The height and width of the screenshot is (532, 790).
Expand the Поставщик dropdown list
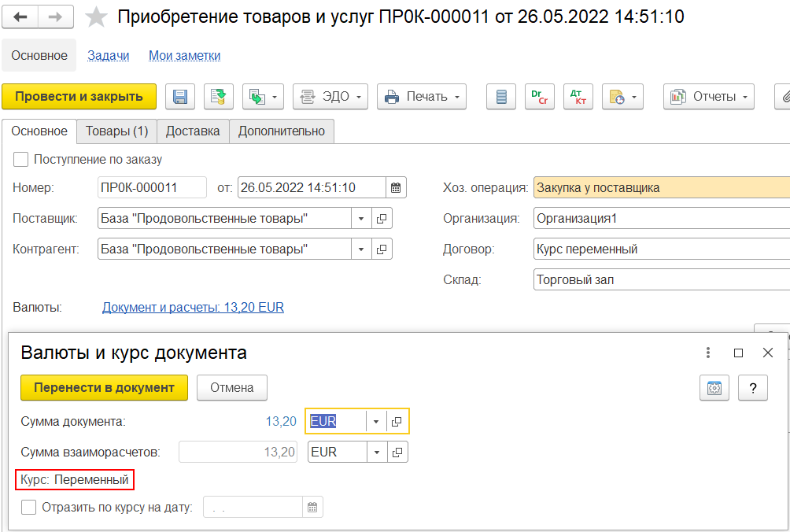(361, 219)
